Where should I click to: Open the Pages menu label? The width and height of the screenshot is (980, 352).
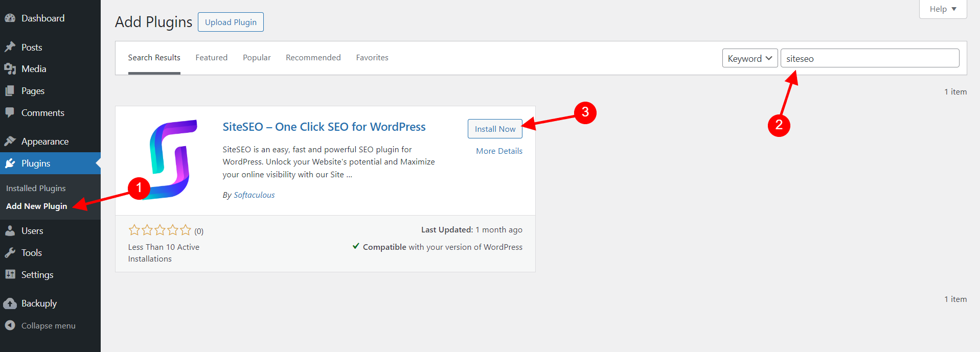(x=33, y=91)
